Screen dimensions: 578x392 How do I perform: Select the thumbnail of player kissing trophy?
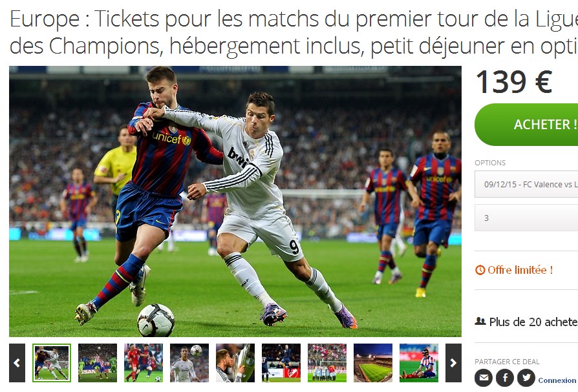235,363
